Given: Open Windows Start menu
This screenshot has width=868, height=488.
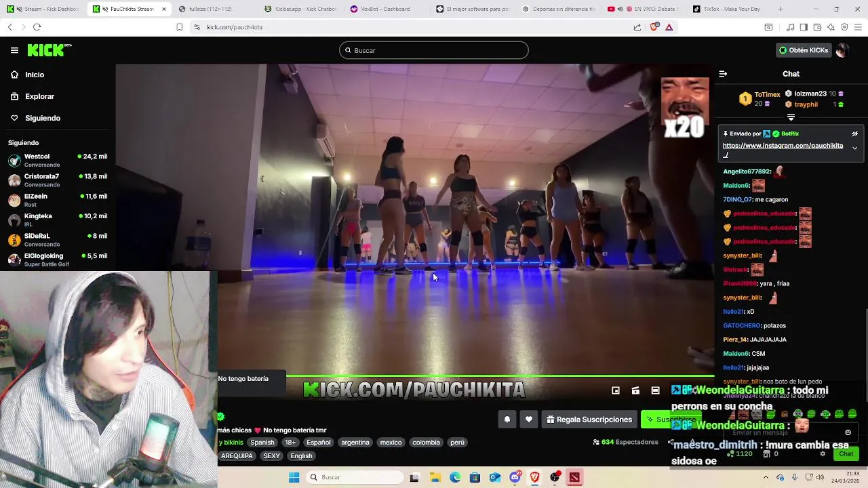Looking at the screenshot, I should [294, 477].
